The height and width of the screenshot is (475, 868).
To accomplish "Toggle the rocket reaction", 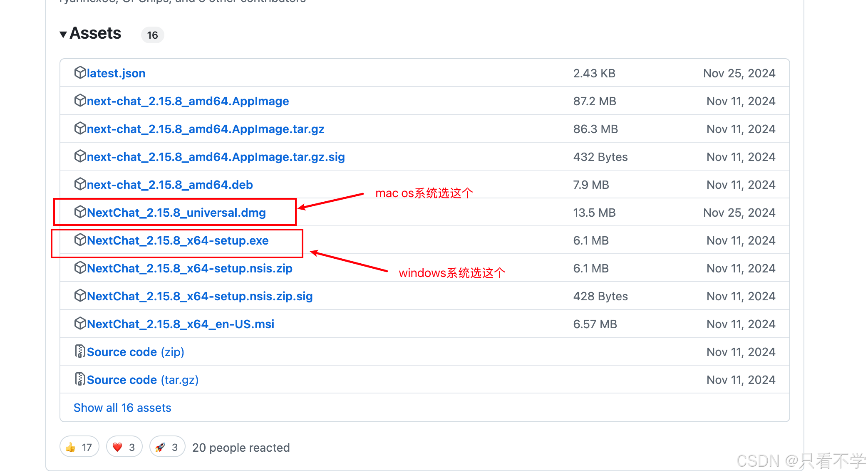I will [167, 447].
